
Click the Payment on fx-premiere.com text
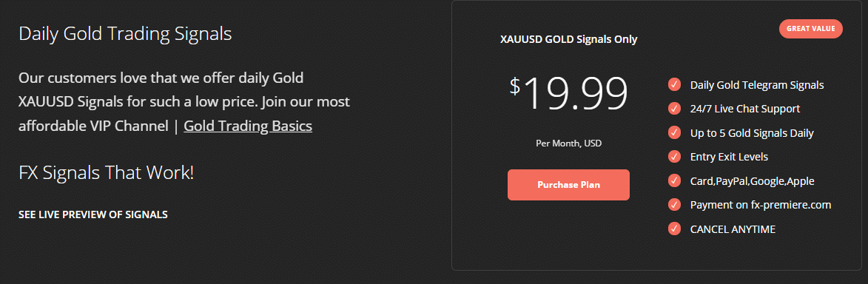coord(761,205)
